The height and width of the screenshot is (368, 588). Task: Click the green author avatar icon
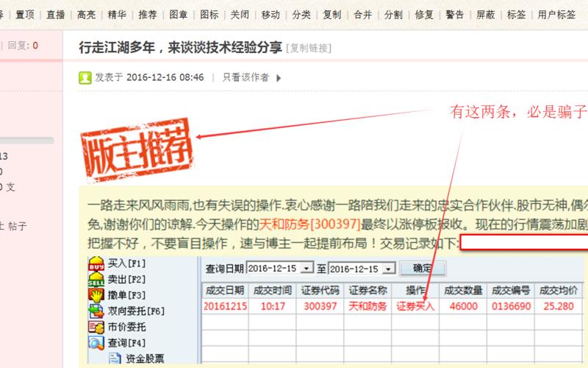pos(85,78)
